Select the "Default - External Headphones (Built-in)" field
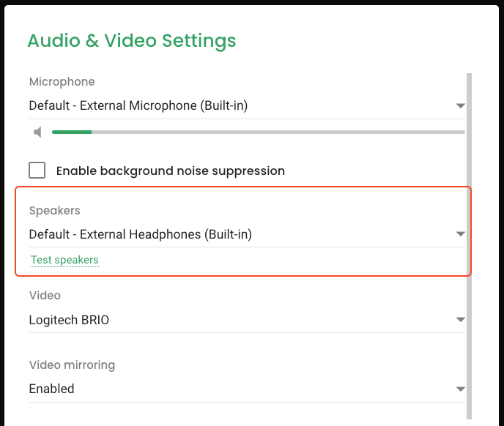The height and width of the screenshot is (426, 504). [141, 235]
